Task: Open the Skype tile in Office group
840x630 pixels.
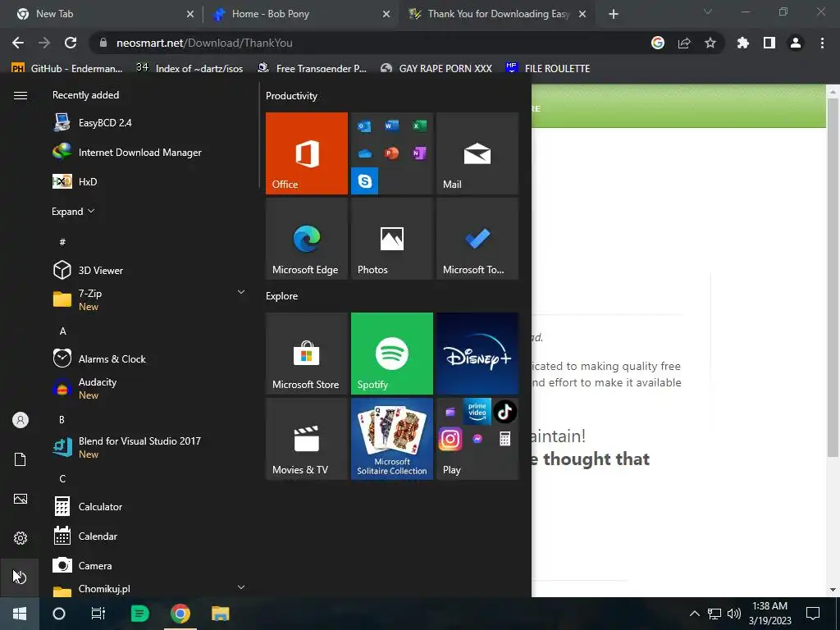Action: (x=365, y=181)
